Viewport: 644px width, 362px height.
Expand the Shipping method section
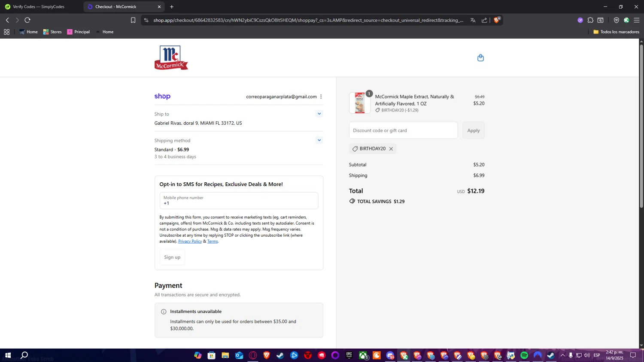click(319, 140)
